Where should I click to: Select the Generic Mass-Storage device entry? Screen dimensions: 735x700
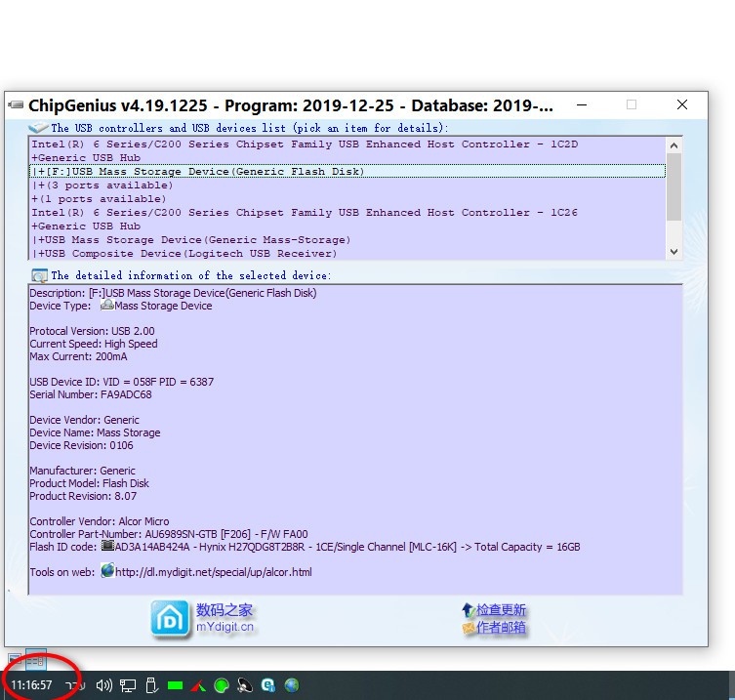coord(194,239)
